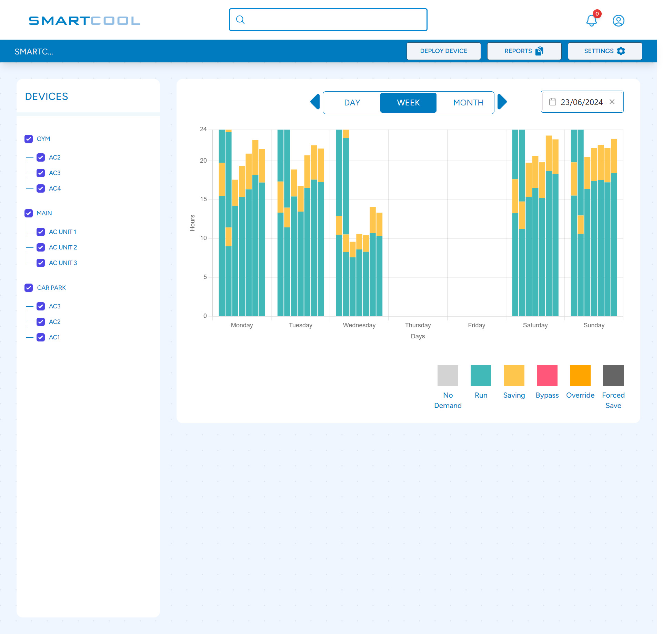Click the Tuesday axis label

point(300,325)
